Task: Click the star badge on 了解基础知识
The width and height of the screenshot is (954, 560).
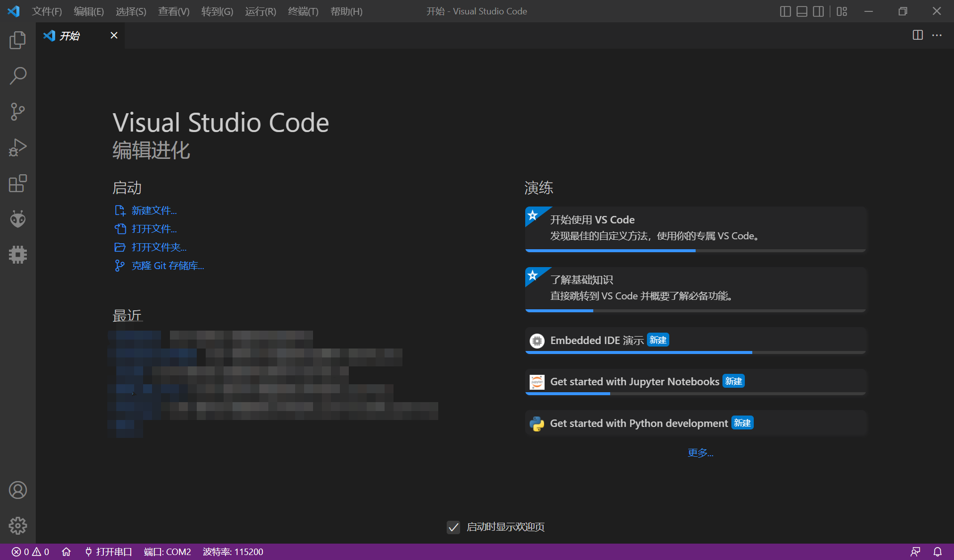Action: coord(533,275)
